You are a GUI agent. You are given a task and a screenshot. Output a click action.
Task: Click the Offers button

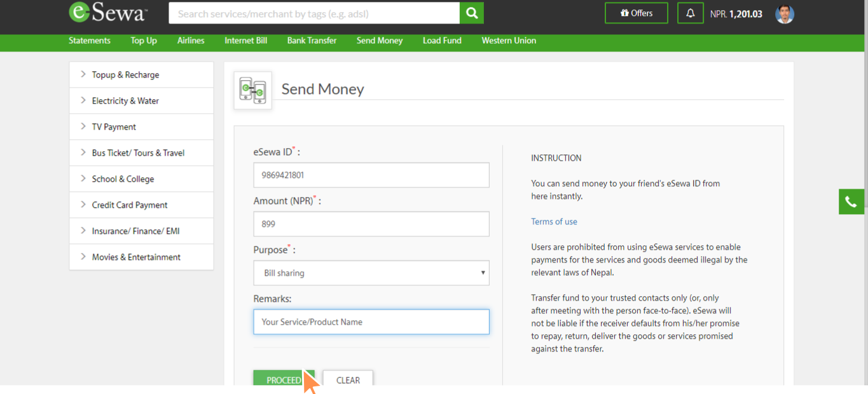coord(636,12)
